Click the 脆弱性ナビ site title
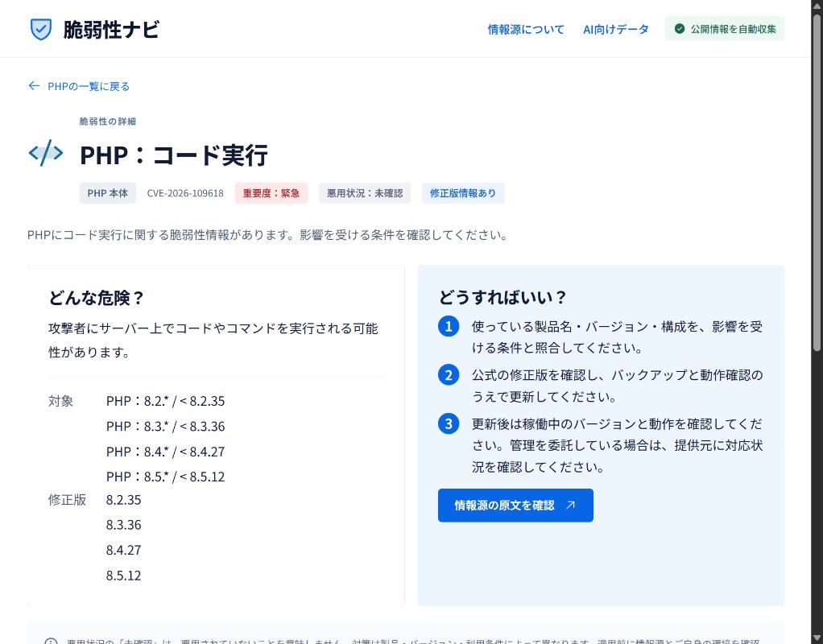The image size is (823, 644). (111, 30)
